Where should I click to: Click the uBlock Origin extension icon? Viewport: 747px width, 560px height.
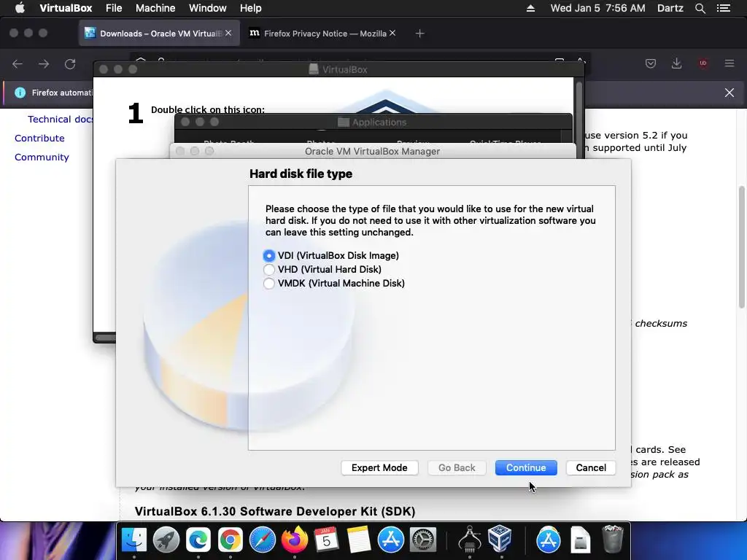(703, 63)
